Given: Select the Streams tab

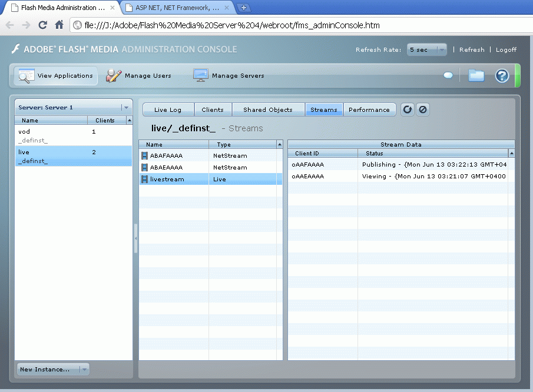Looking at the screenshot, I should tap(324, 109).
